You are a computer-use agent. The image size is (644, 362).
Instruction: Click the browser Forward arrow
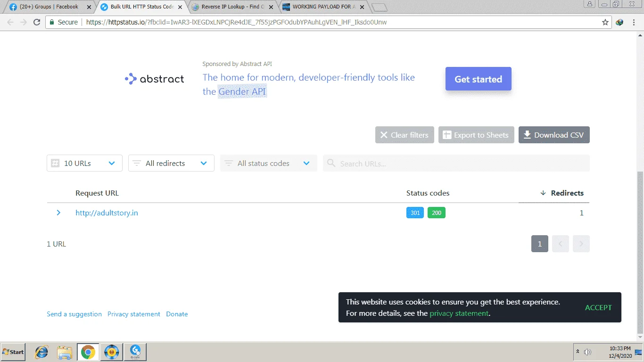click(24, 22)
